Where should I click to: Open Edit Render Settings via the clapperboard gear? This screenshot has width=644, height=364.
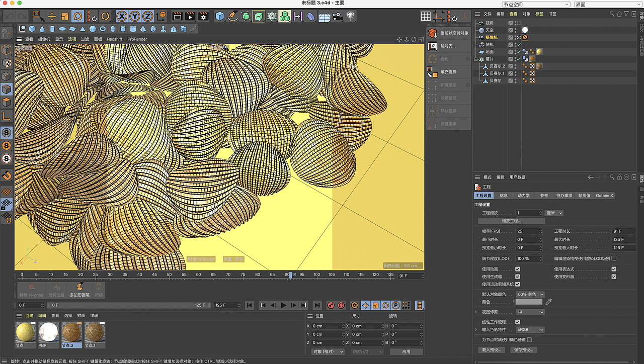tap(203, 17)
